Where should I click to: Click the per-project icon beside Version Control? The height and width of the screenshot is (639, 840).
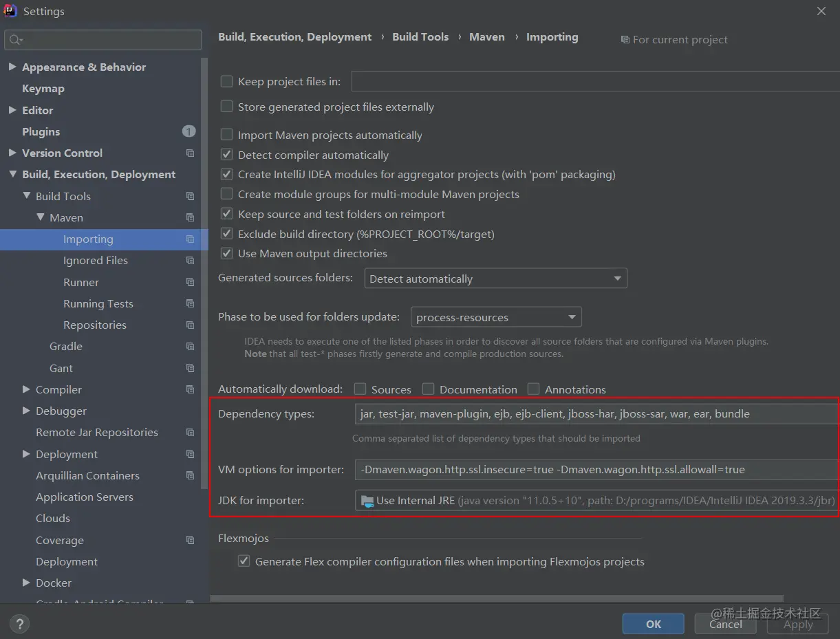[190, 153]
